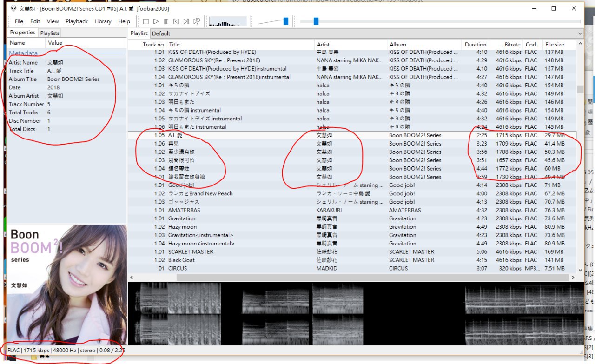
Task: Pause the current track
Action: coord(166,21)
